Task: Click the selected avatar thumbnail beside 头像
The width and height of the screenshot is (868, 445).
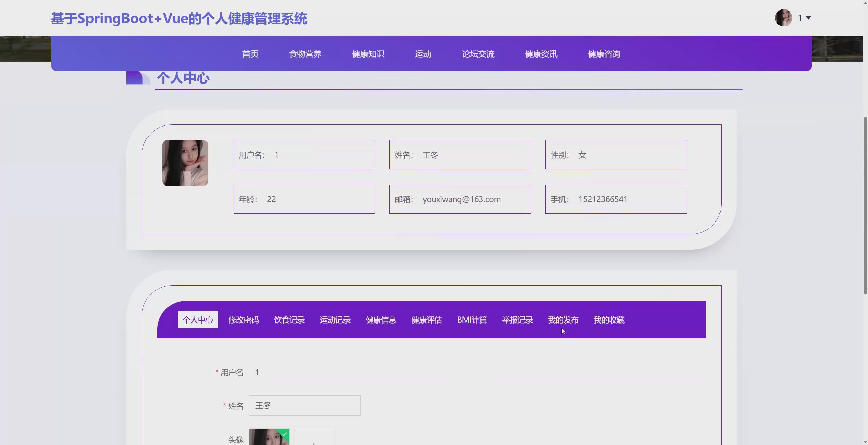Action: (x=269, y=438)
